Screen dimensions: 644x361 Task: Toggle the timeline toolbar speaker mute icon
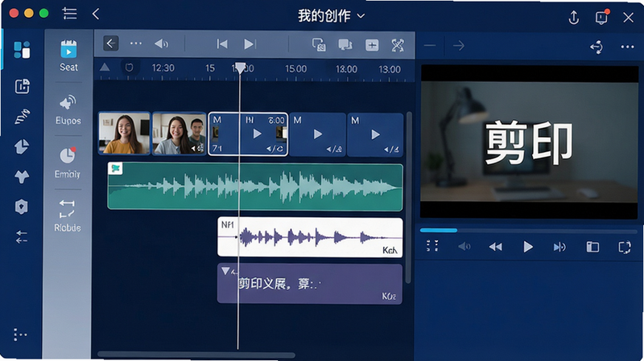[x=162, y=43]
